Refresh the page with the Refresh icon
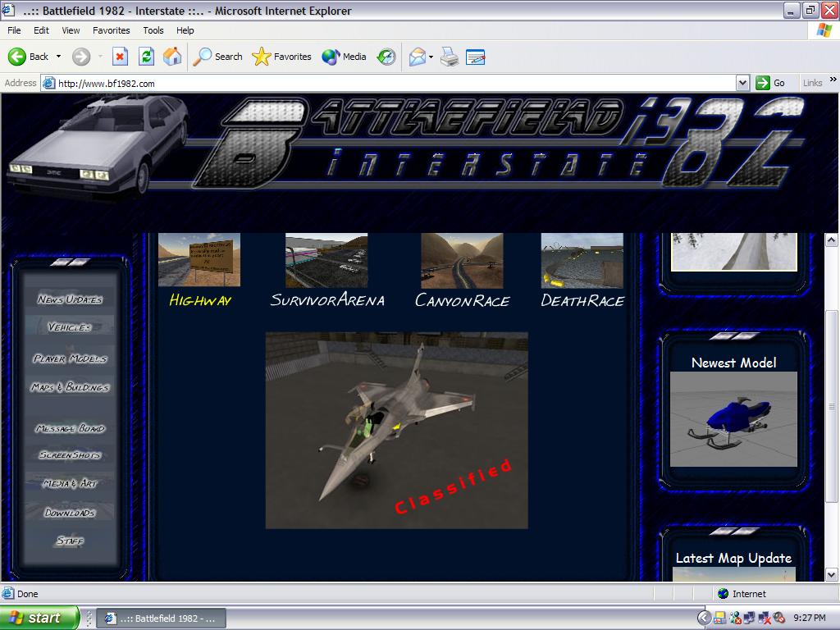 tap(146, 57)
